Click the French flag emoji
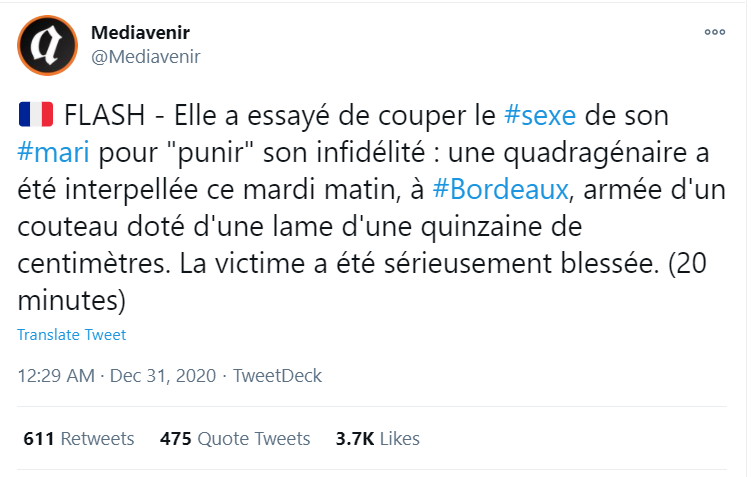This screenshot has height=477, width=752. (x=36, y=114)
